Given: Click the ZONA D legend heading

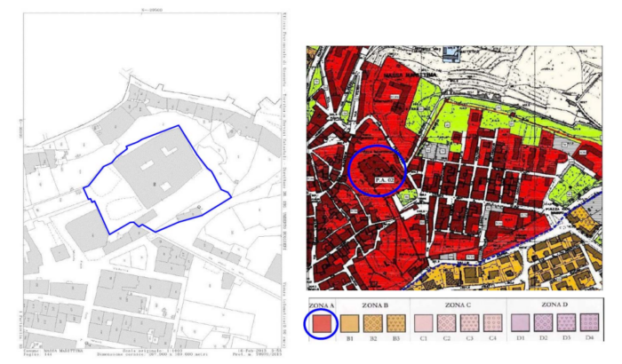Looking at the screenshot, I should [x=554, y=304].
